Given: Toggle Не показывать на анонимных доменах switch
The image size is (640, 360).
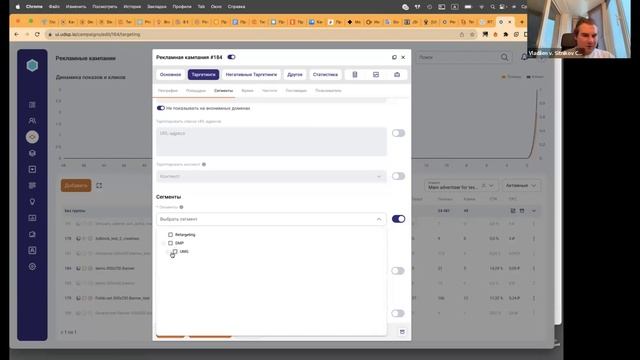Looking at the screenshot, I should (160, 108).
